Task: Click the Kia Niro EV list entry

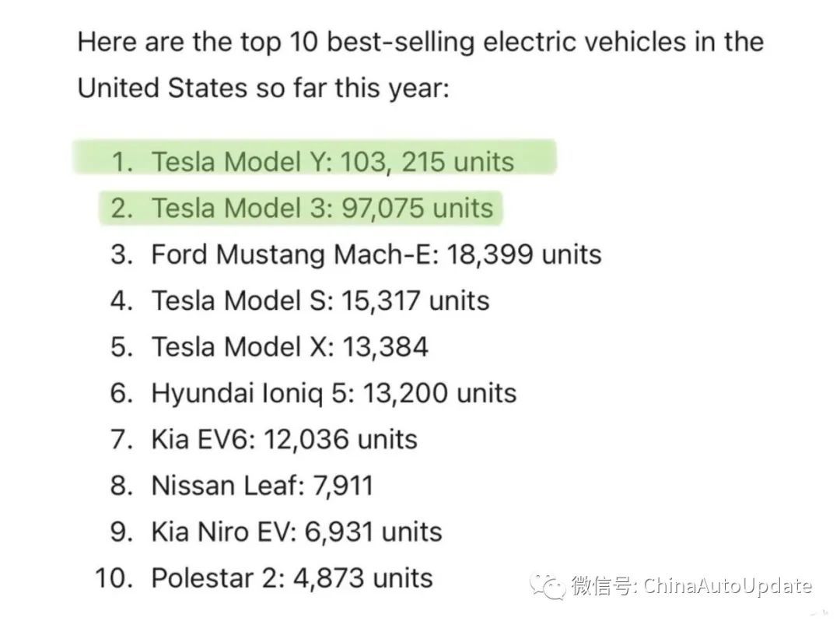Action: [276, 532]
